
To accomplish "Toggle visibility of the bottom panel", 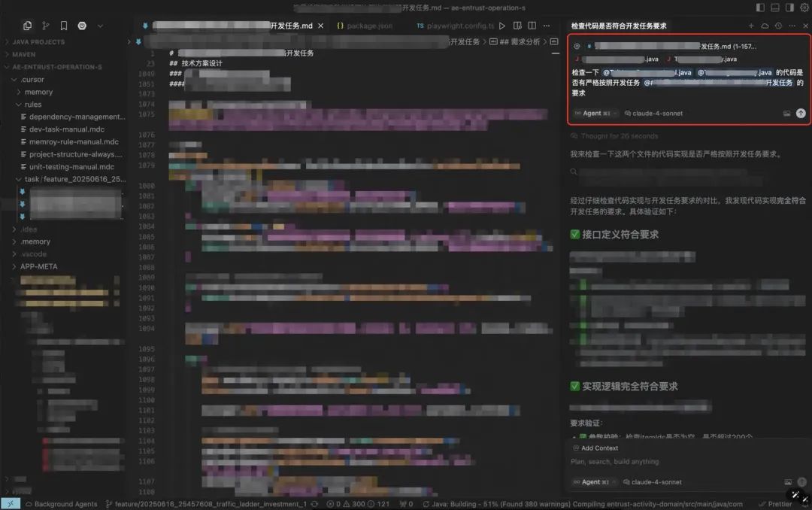I will coord(777,8).
